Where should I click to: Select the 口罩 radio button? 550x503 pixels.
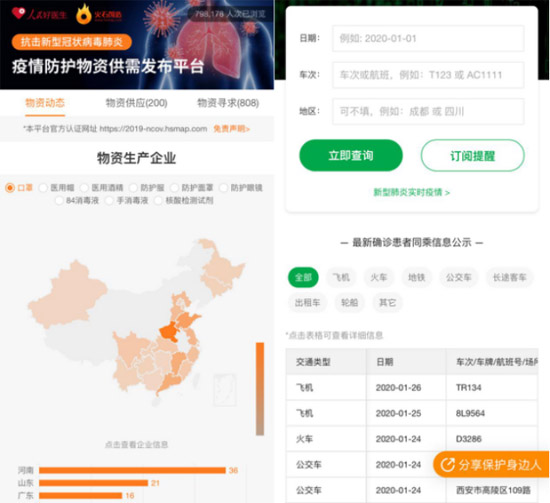click(10, 188)
